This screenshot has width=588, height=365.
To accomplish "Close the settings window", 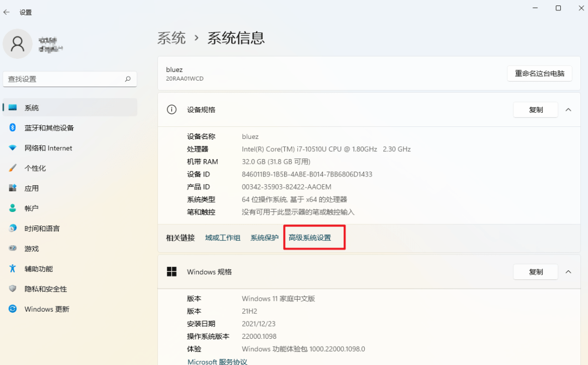I will (x=581, y=8).
